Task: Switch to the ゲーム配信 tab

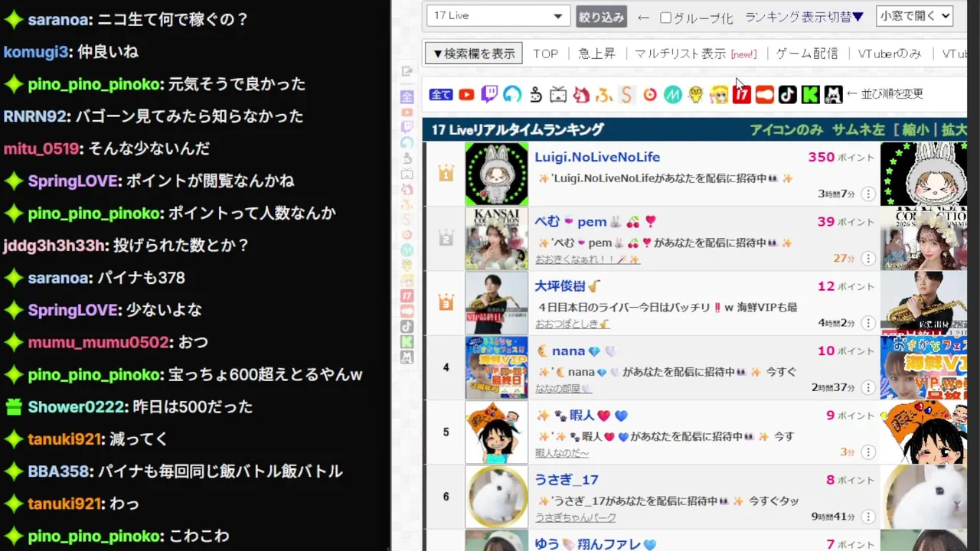Action: click(x=807, y=54)
